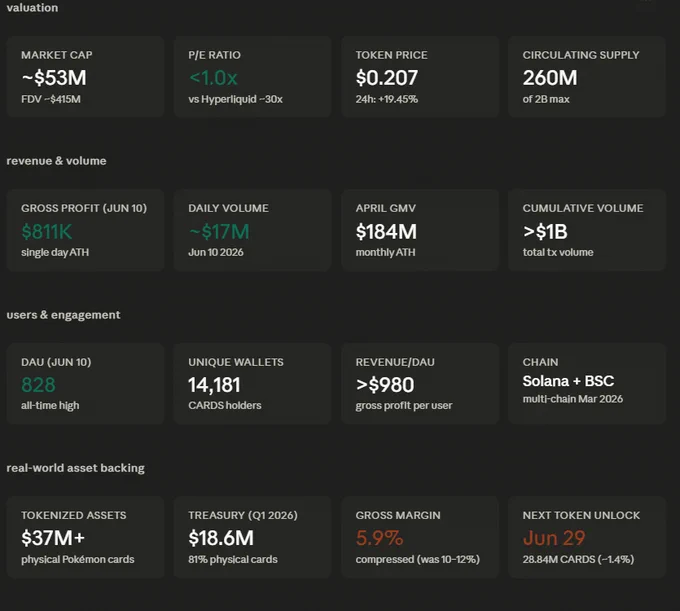Click the Daily Volume ~$17M card
Screen dimensions: 680x611
[x=252, y=230]
